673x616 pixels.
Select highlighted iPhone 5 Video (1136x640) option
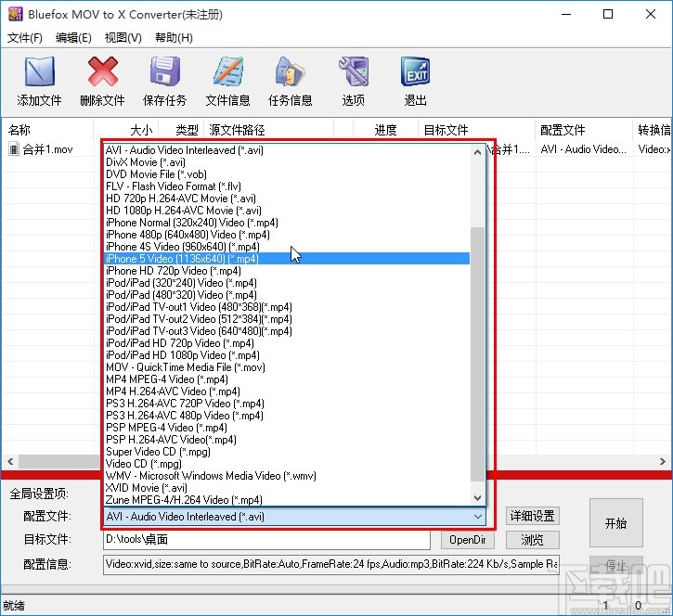click(287, 259)
